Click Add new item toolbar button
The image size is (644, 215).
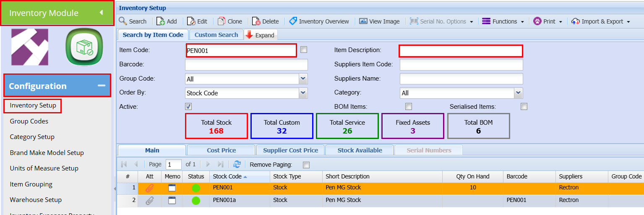click(x=167, y=21)
